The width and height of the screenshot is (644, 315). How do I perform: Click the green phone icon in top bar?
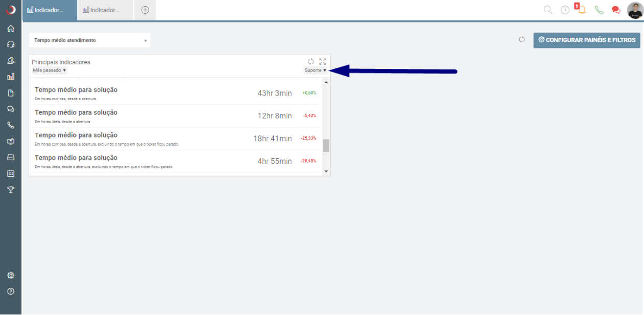[599, 10]
